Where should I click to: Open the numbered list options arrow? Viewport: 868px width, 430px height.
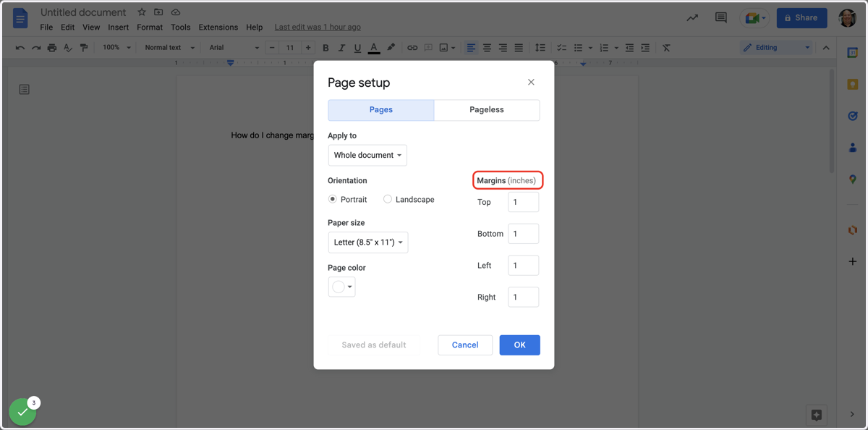pos(616,48)
